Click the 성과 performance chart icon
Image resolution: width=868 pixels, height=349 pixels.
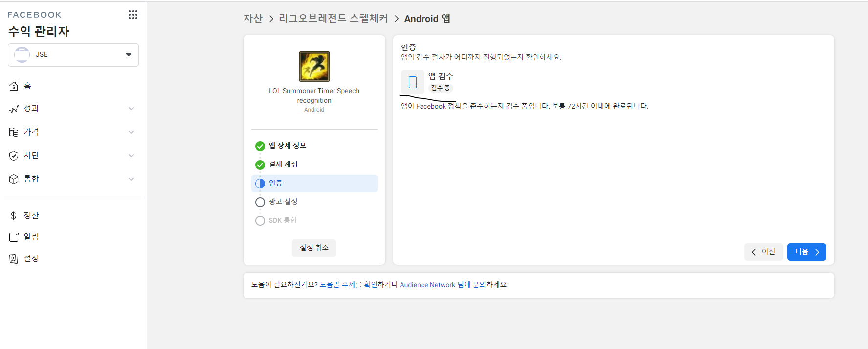pyautogui.click(x=14, y=109)
